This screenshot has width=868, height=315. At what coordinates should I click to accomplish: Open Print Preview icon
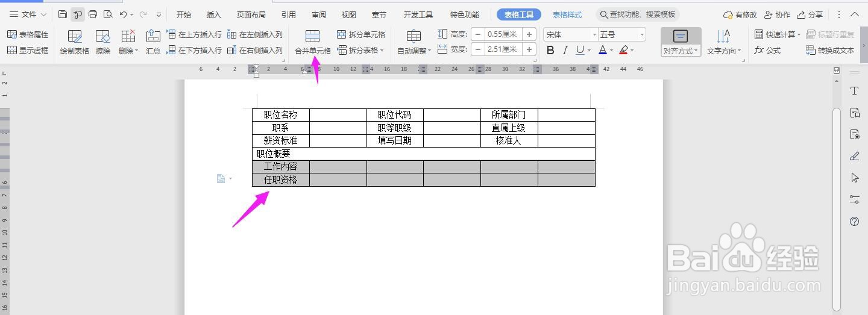click(108, 14)
